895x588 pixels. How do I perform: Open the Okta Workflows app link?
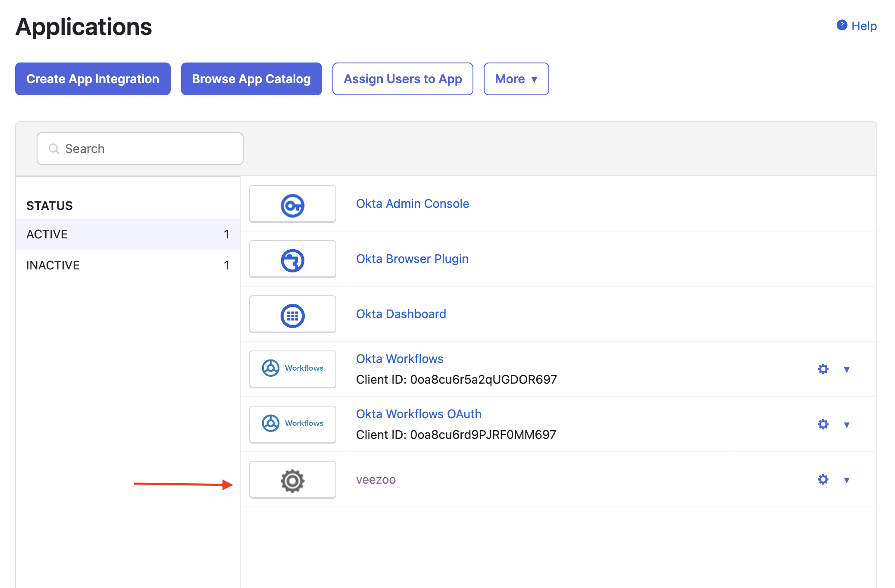[400, 359]
